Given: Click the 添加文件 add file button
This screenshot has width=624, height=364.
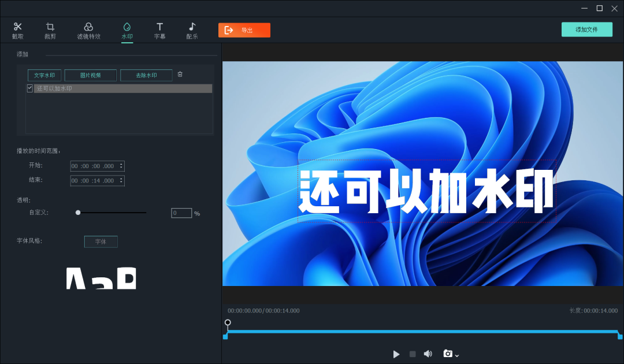Looking at the screenshot, I should click(587, 29).
